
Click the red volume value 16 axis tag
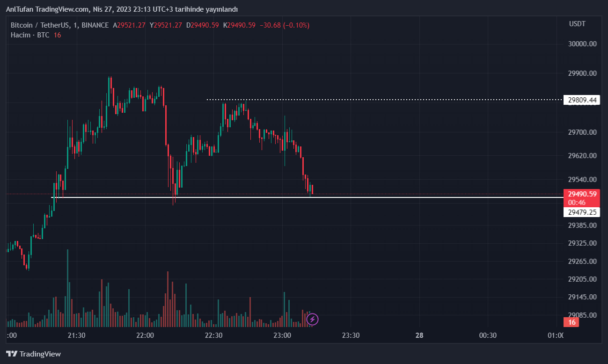[571, 322]
